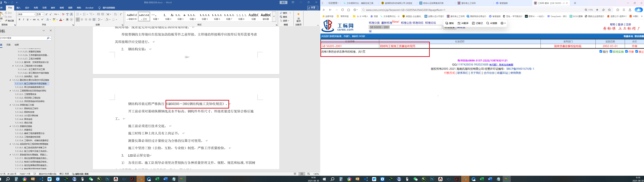644x182 pixels.
Task: Increase the paragraph indent in Word
Action: [x=102, y=14]
